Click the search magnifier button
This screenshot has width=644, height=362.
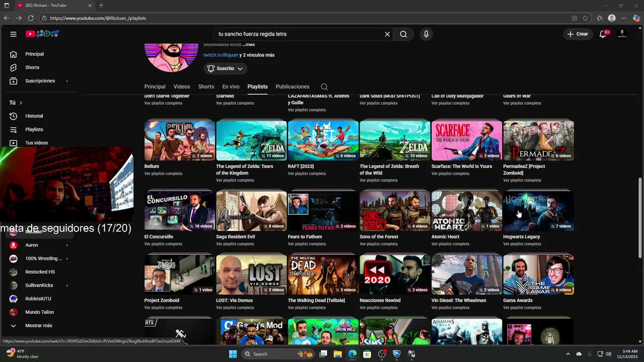click(404, 34)
